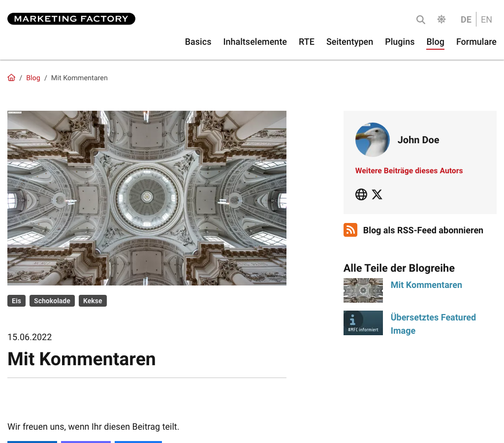504x443 pixels.
Task: Click the cathedral ceiling featured image
Action: (147, 198)
